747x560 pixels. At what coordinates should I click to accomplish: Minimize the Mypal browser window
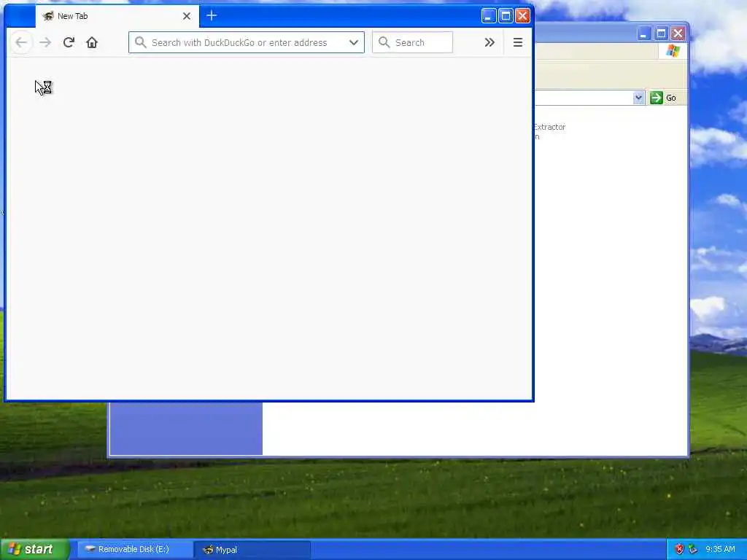488,16
